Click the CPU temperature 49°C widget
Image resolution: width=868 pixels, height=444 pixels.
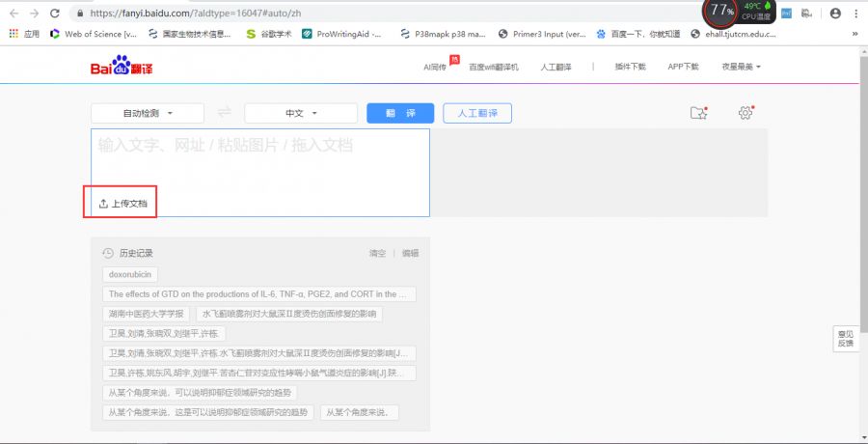tap(757, 11)
